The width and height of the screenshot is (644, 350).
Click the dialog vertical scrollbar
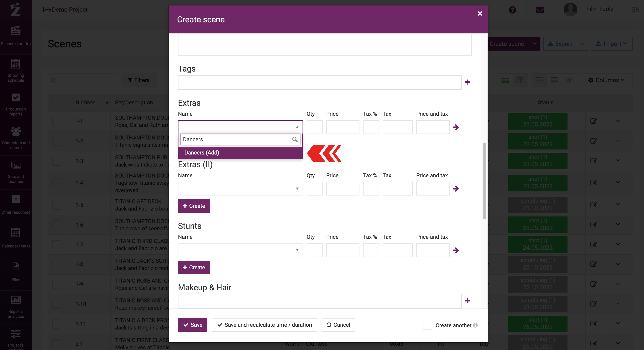(x=484, y=181)
